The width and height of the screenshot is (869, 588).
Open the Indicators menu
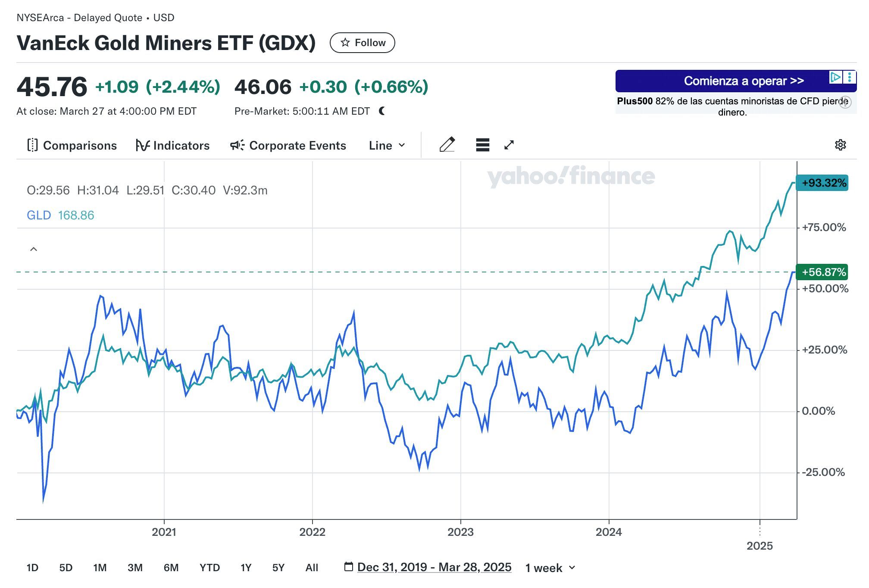[x=172, y=145]
